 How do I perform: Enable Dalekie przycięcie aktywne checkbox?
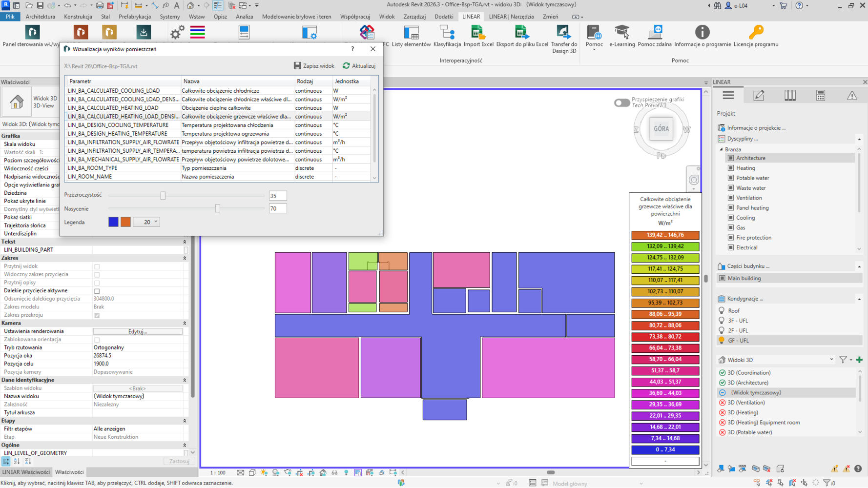pyautogui.click(x=97, y=291)
